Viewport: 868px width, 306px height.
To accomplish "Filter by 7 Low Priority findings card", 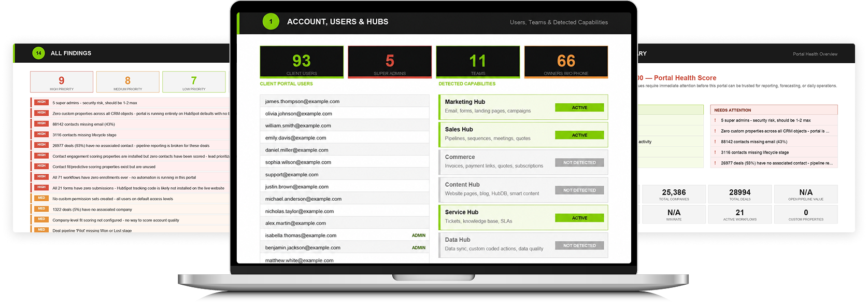I will (194, 82).
